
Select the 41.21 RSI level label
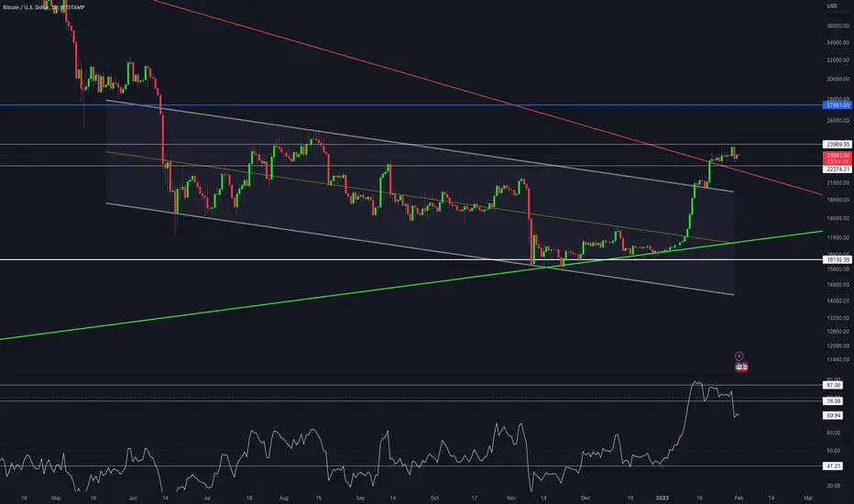pos(833,466)
